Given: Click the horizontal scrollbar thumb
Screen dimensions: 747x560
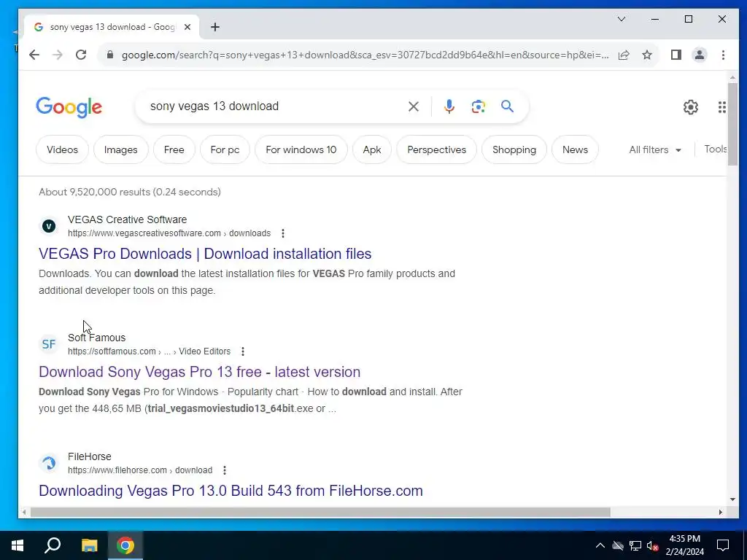Looking at the screenshot, I should (x=320, y=513).
